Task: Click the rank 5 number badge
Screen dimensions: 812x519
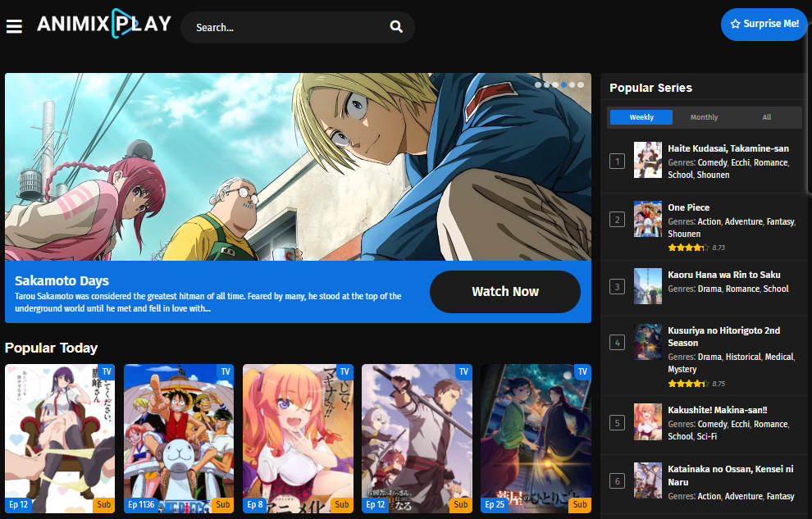Action: click(x=617, y=423)
